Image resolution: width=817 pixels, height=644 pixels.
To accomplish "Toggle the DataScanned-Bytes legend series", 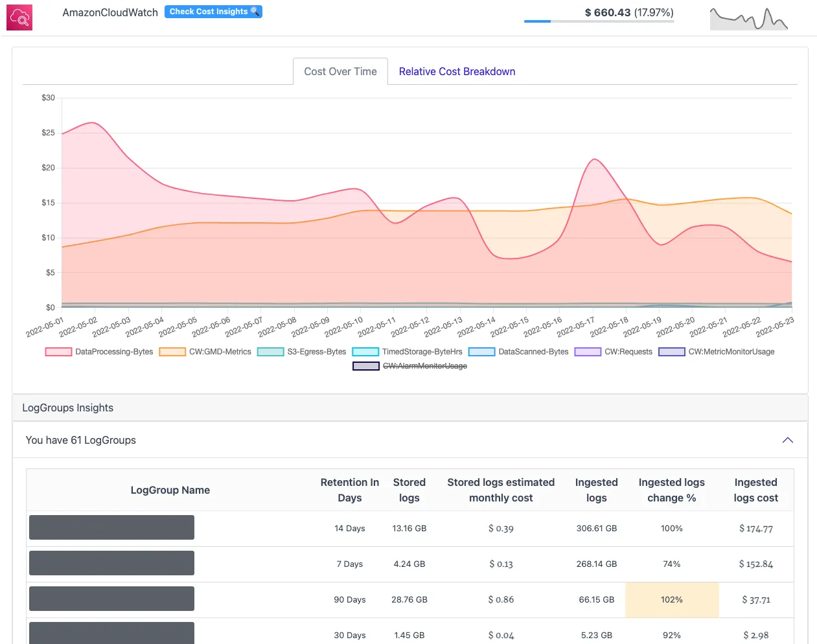I will pyautogui.click(x=518, y=352).
